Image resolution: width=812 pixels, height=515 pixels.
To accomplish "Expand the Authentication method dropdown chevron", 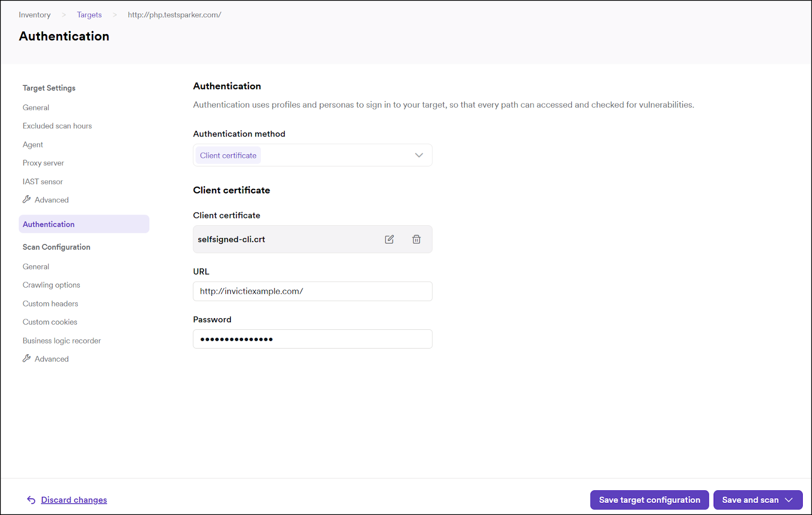I will [x=419, y=155].
